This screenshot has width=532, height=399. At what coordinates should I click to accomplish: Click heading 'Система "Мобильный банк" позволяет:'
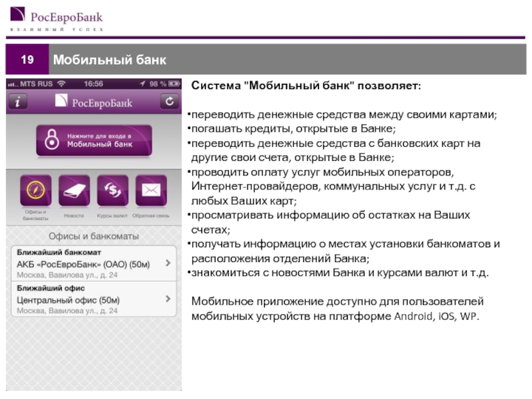pos(306,86)
